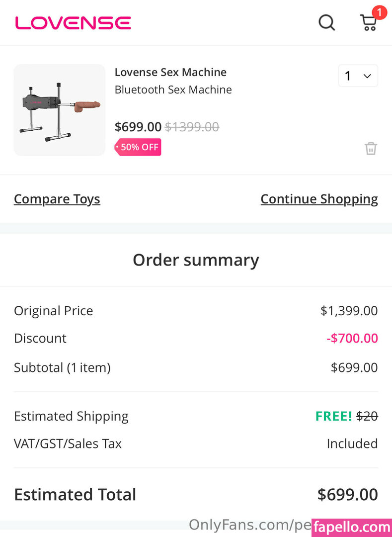Open the product title link
Viewport: 392px width, 537px height.
pyautogui.click(x=170, y=72)
